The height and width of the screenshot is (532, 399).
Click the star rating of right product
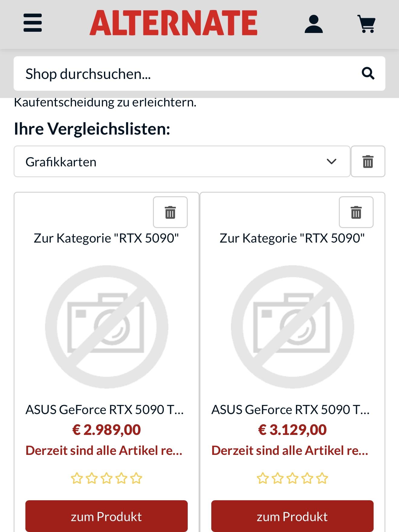tap(292, 478)
